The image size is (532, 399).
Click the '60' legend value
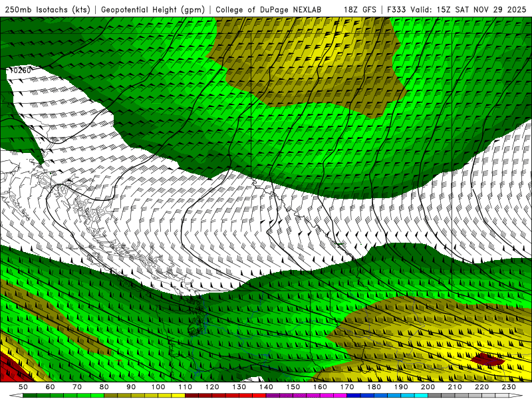[51, 387]
